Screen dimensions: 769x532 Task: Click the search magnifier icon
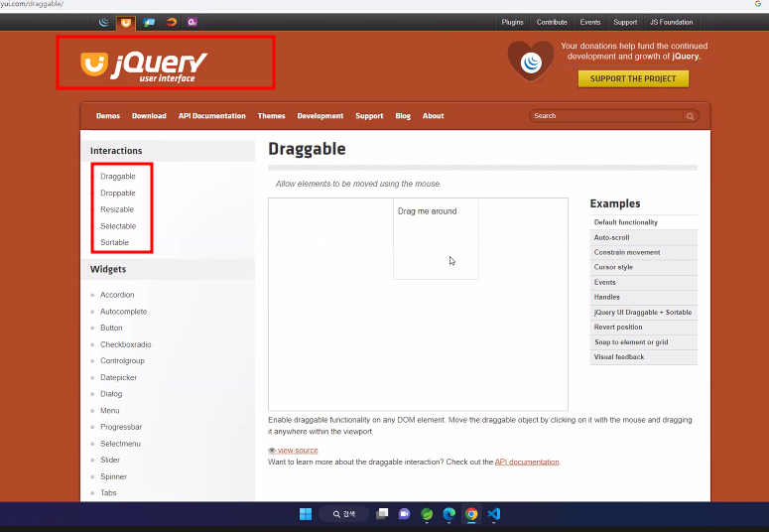tap(690, 116)
